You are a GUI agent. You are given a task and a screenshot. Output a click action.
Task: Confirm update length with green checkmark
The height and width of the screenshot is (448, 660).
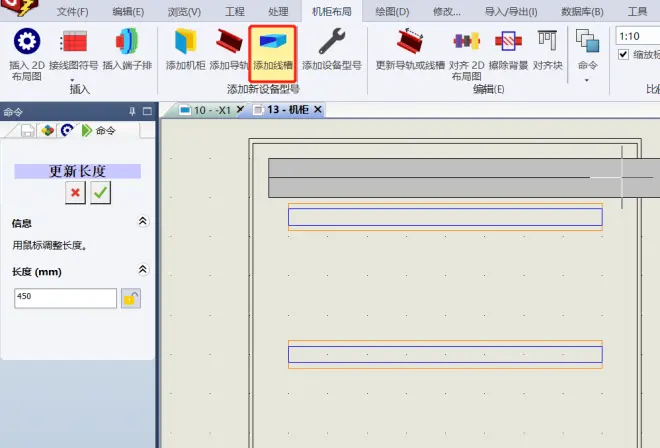tap(101, 193)
